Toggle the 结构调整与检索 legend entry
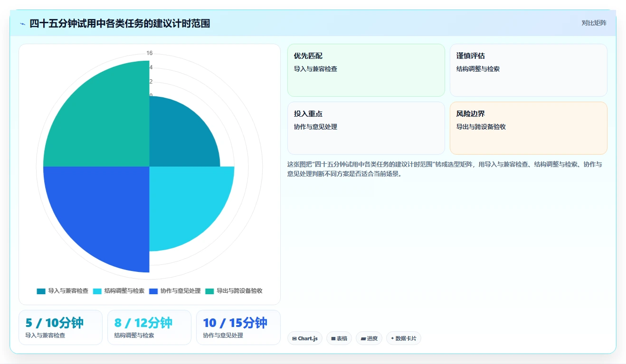The image size is (626, 364). 118,291
